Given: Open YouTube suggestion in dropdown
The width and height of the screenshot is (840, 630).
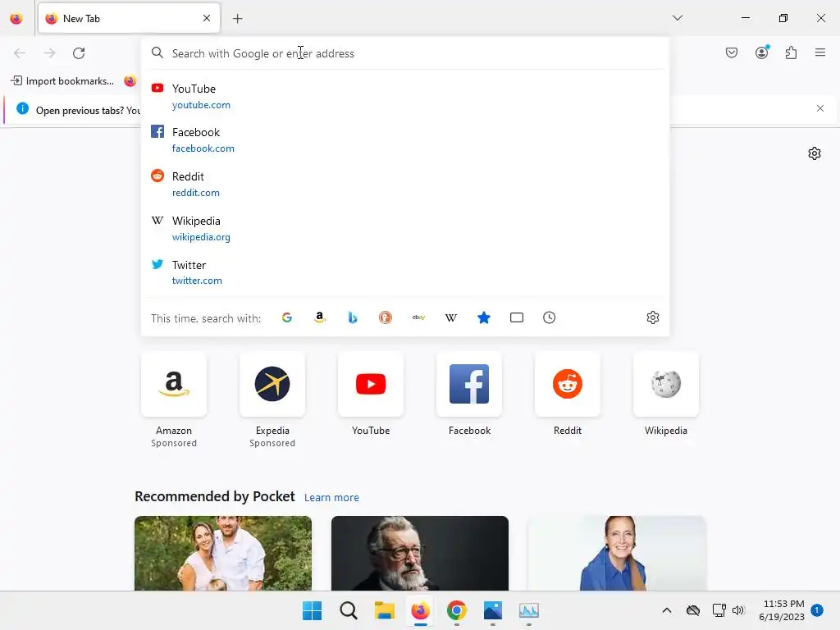Looking at the screenshot, I should (405, 97).
